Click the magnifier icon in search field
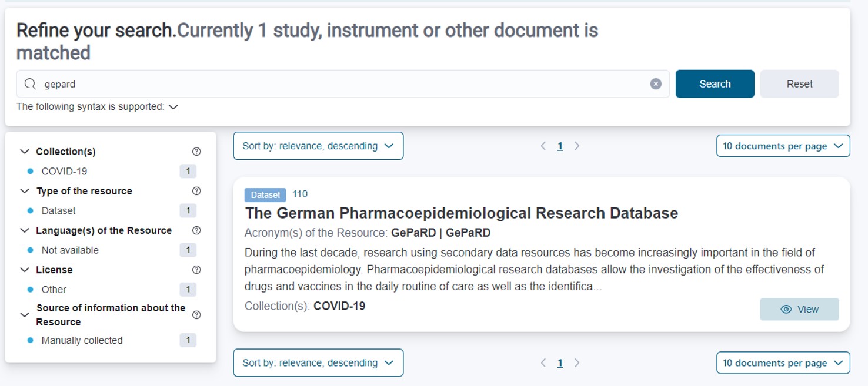 point(30,84)
